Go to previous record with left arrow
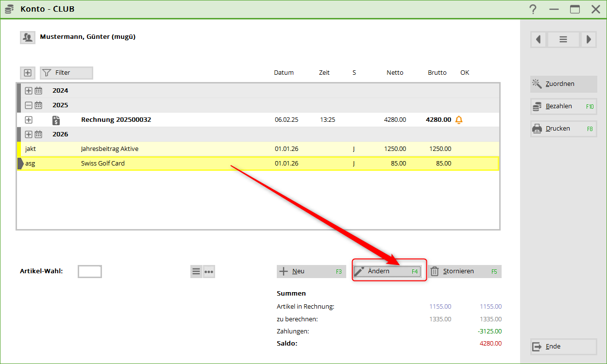 (539, 40)
